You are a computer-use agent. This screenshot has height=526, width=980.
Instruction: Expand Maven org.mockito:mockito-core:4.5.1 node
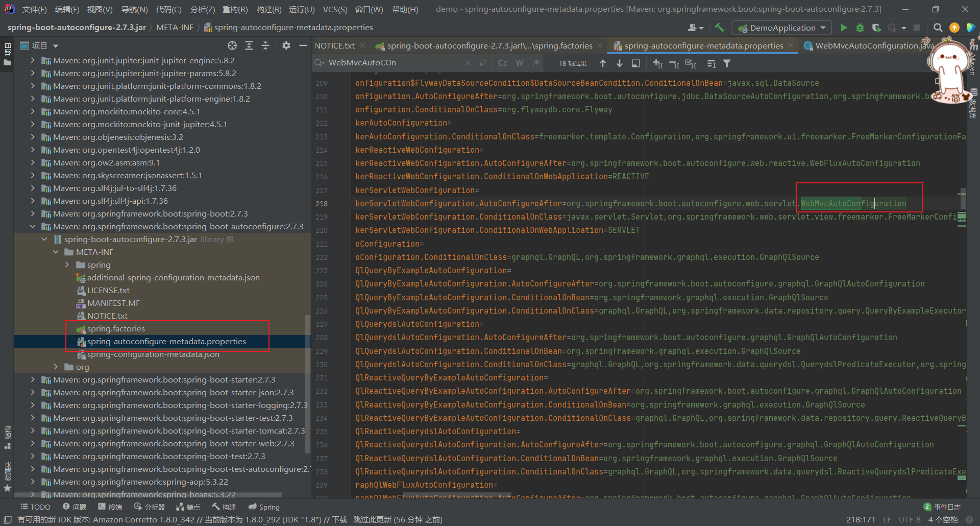[33, 111]
